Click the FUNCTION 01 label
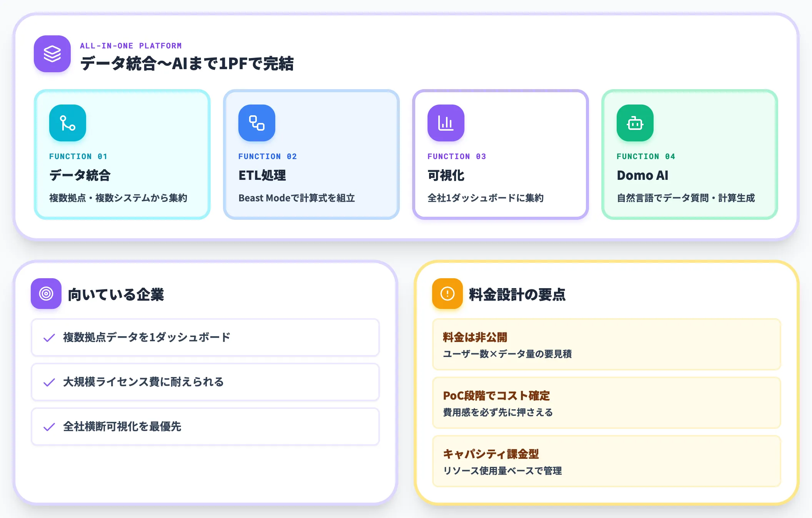 (x=78, y=156)
